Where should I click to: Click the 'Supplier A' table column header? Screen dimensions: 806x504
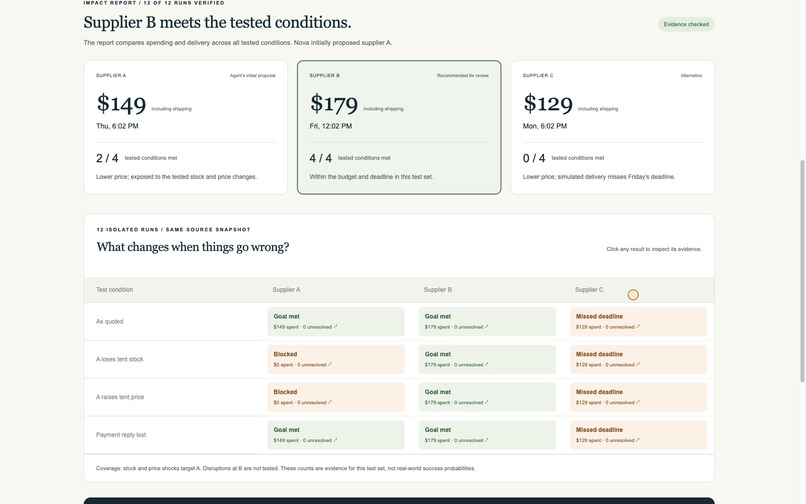(286, 290)
